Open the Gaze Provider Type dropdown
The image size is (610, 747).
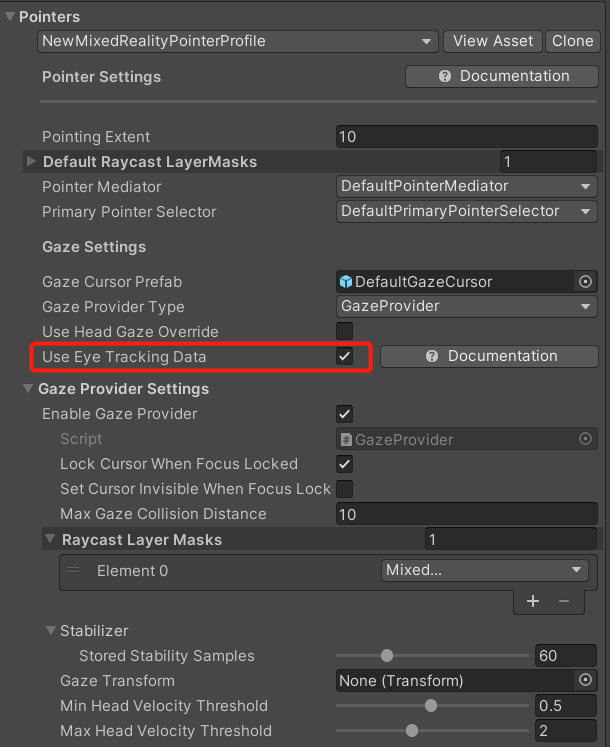(x=466, y=307)
